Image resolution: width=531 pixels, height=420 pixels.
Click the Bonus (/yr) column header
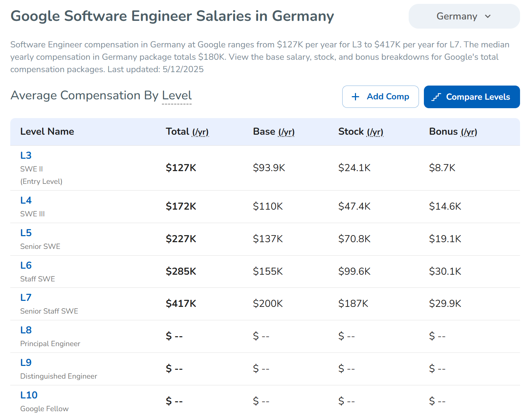tap(453, 132)
